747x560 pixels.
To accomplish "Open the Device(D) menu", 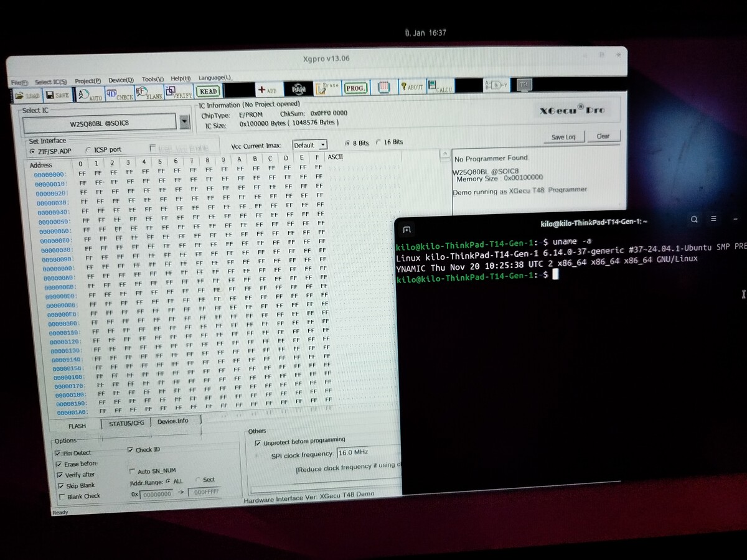I will coord(121,80).
